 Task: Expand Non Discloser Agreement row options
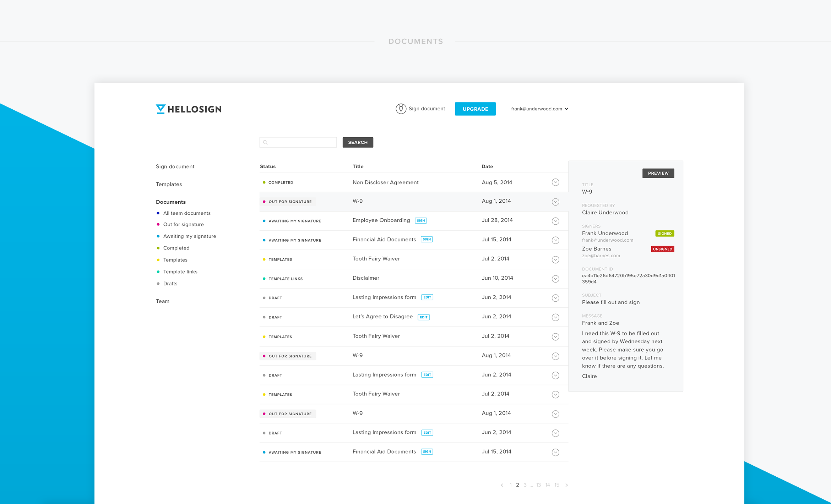(556, 182)
